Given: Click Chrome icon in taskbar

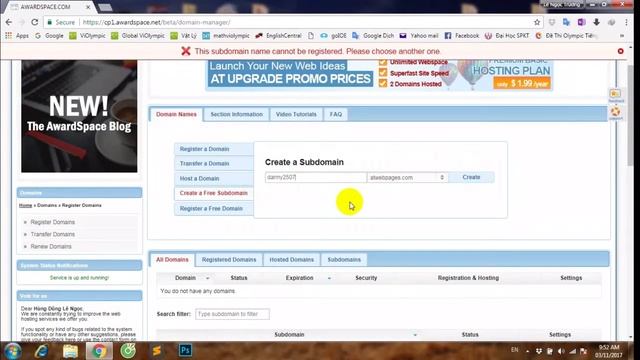Looking at the screenshot, I should coord(99,351).
